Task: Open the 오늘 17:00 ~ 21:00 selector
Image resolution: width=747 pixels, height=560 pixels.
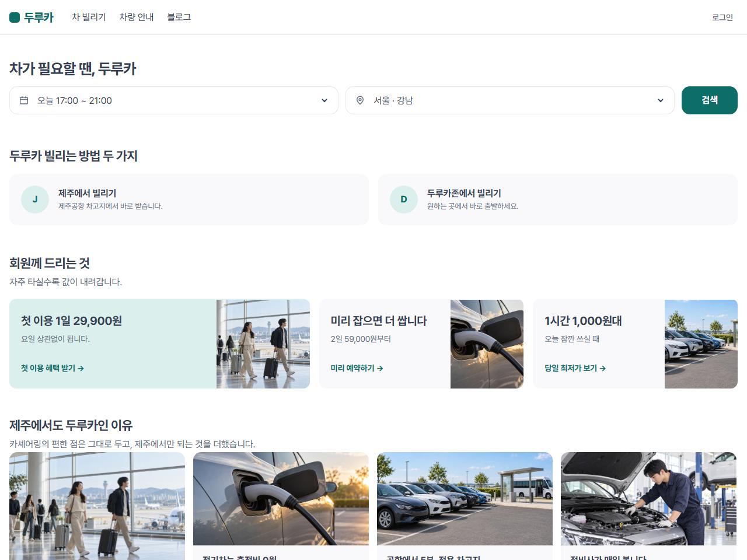Action: click(174, 100)
